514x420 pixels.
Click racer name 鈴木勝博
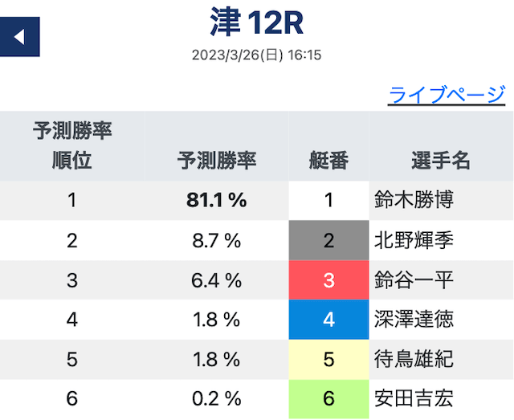pos(414,200)
